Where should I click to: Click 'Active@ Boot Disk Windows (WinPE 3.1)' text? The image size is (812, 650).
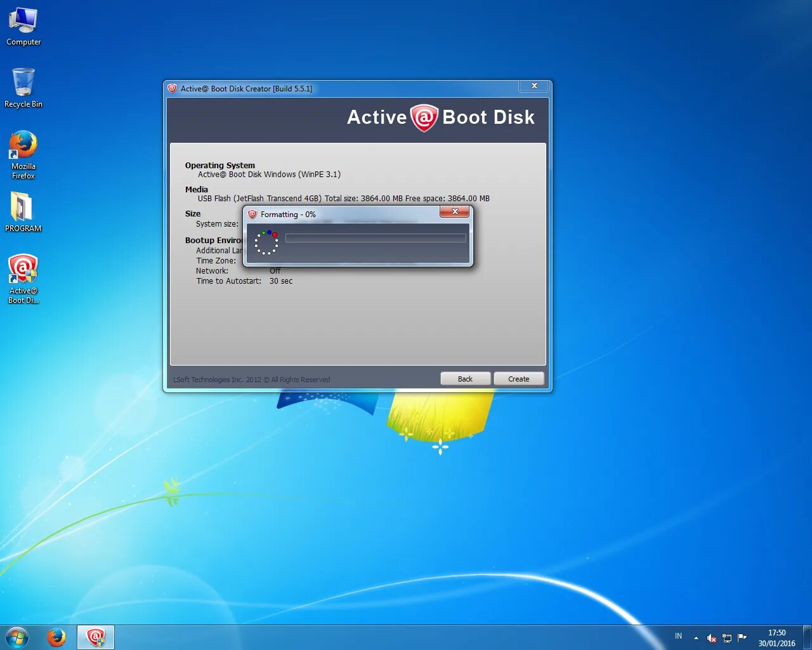coord(269,175)
